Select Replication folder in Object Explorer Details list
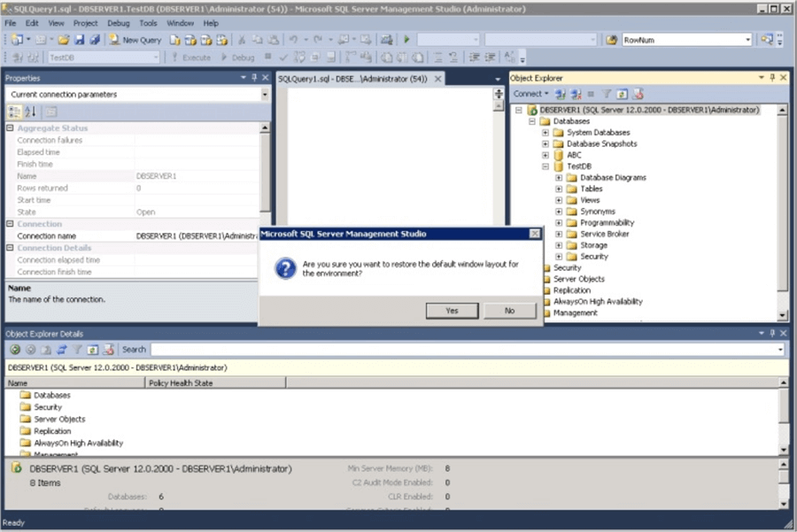Screen dimensions: 797x532 pyautogui.click(x=52, y=431)
